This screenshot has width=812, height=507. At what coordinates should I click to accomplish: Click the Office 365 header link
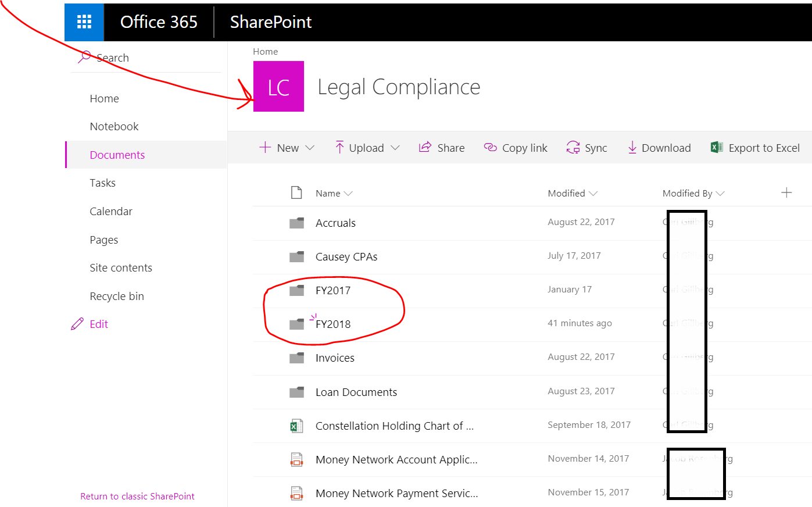pyautogui.click(x=159, y=22)
